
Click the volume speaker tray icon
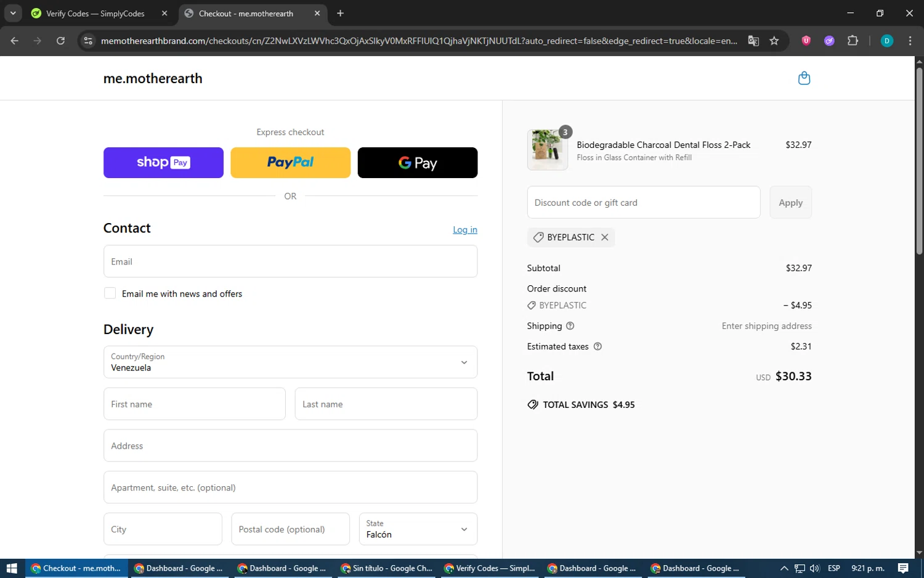[x=815, y=568]
